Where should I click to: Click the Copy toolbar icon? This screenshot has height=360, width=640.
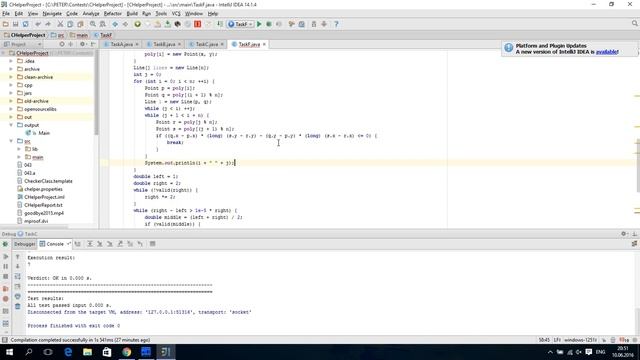70,24
